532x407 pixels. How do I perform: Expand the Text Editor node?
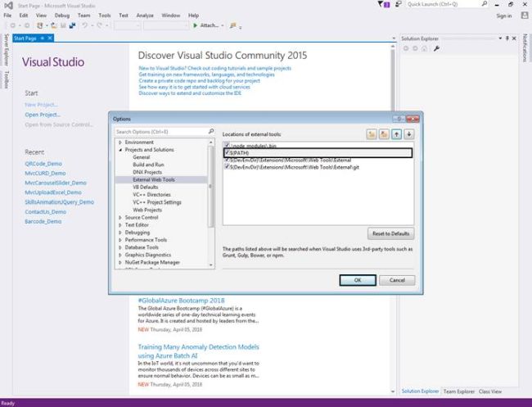(x=120, y=224)
